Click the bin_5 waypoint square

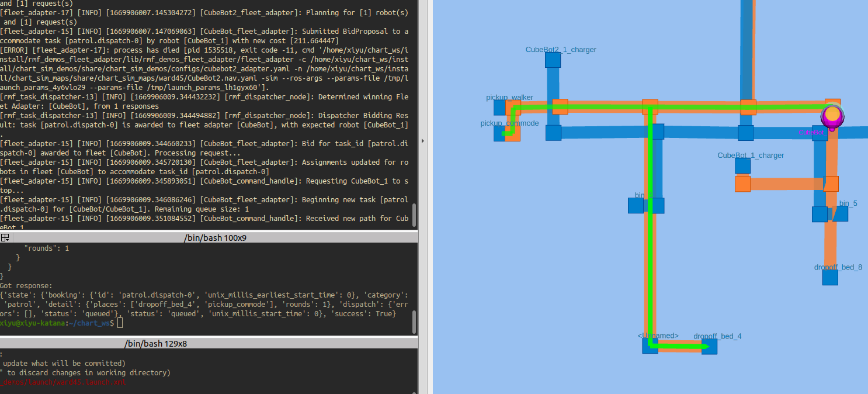(841, 214)
